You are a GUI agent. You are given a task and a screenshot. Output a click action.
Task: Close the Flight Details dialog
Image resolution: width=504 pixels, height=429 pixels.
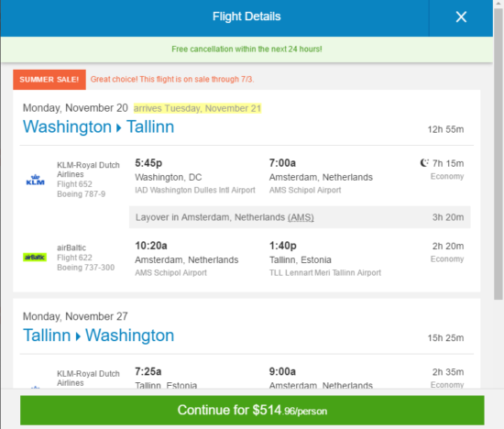point(461,16)
